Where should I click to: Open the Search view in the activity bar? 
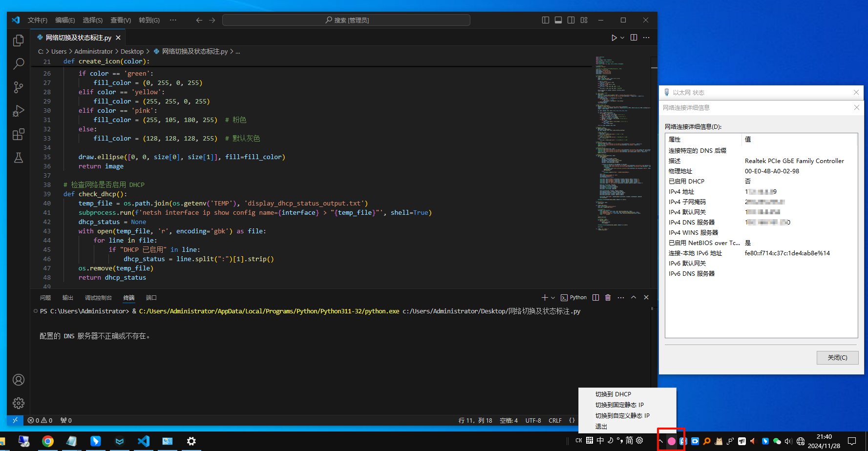[x=19, y=64]
